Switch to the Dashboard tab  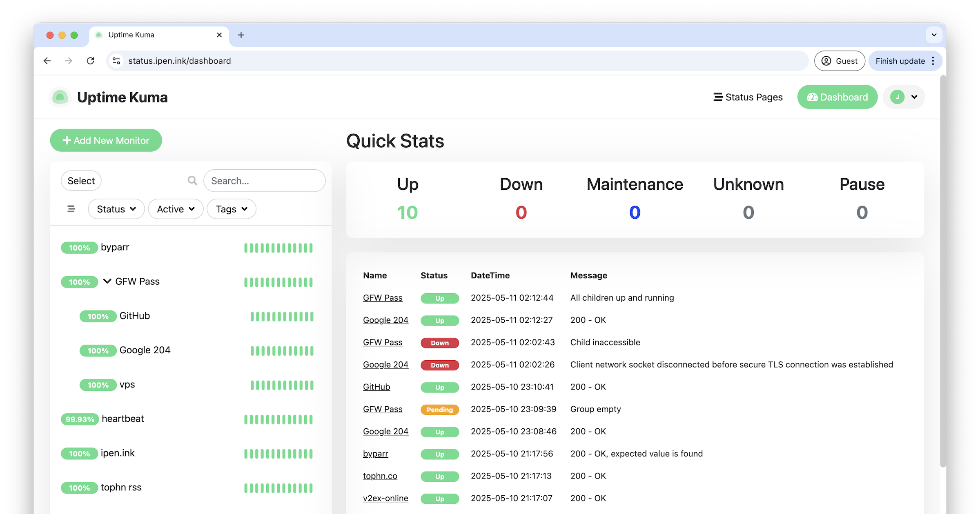(x=837, y=97)
